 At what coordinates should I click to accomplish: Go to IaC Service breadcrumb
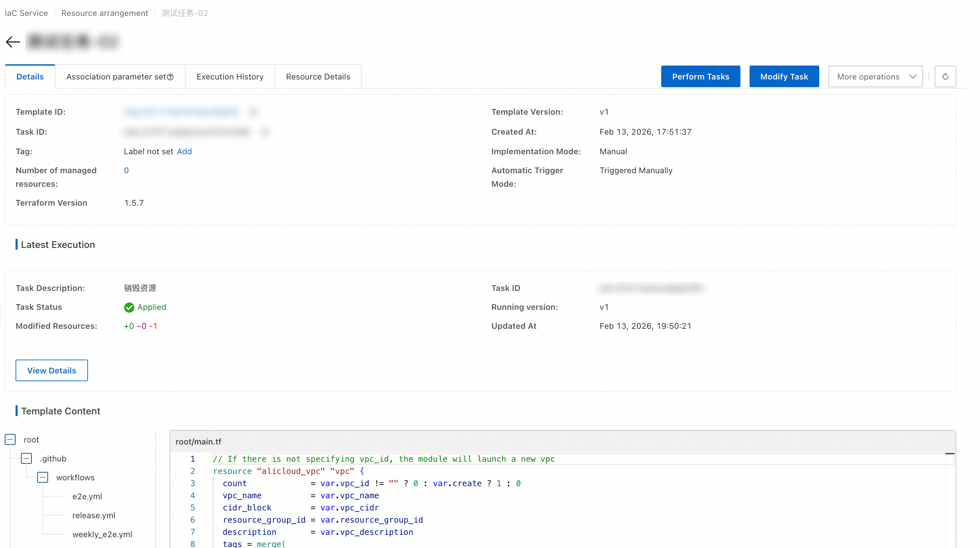[26, 13]
